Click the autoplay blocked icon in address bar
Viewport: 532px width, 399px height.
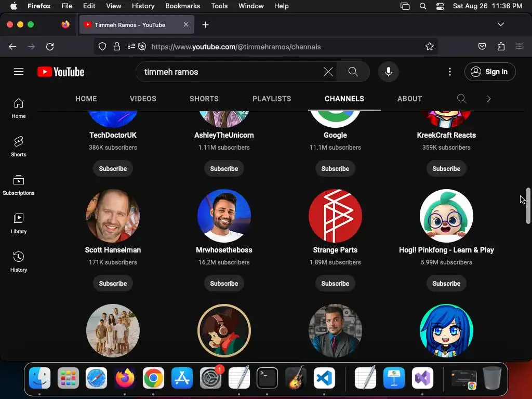(142, 46)
